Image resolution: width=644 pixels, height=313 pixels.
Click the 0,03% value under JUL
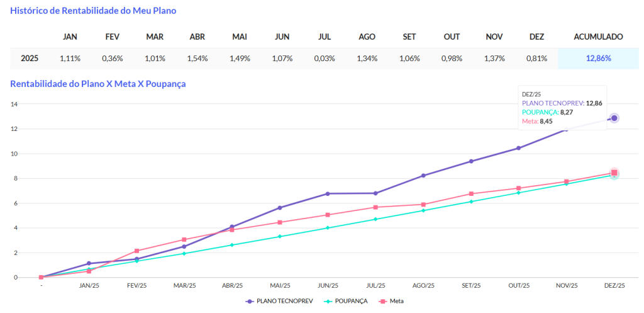click(323, 59)
